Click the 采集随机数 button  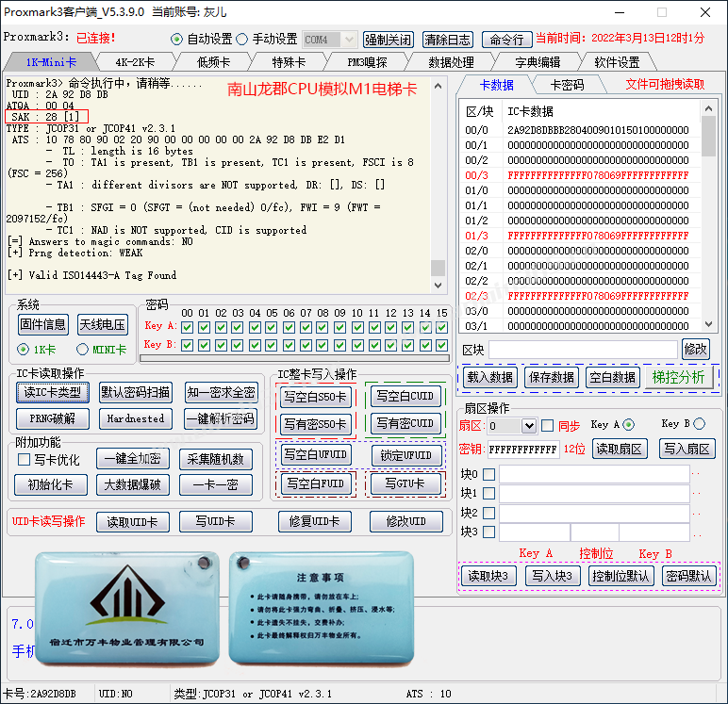(216, 459)
